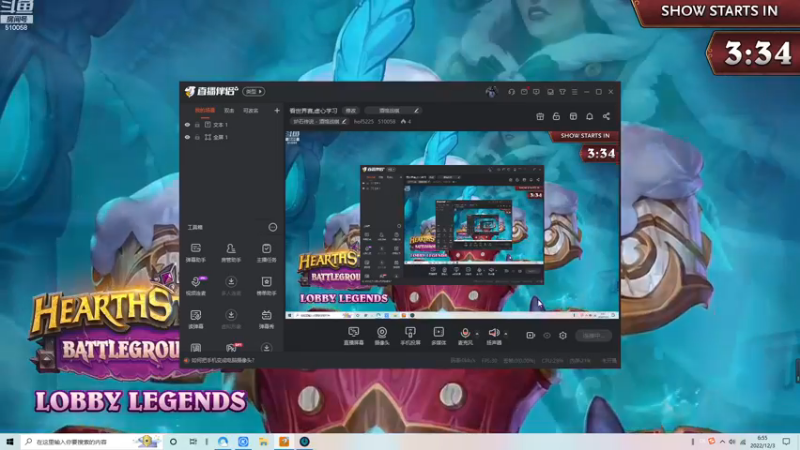The image size is (800, 450).
Task: Click pencil in the field right of 修改
Action: [416, 111]
